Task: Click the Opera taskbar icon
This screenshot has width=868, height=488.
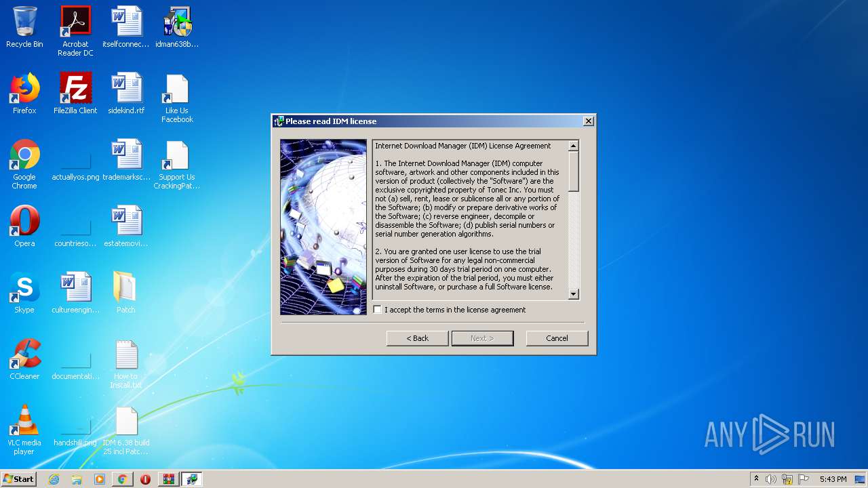Action: tap(145, 479)
